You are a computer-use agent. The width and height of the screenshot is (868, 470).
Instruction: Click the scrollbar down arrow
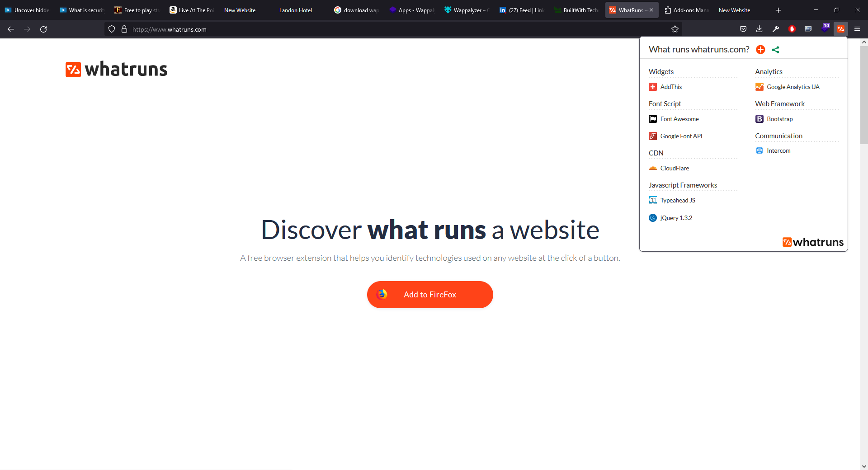(x=864, y=466)
